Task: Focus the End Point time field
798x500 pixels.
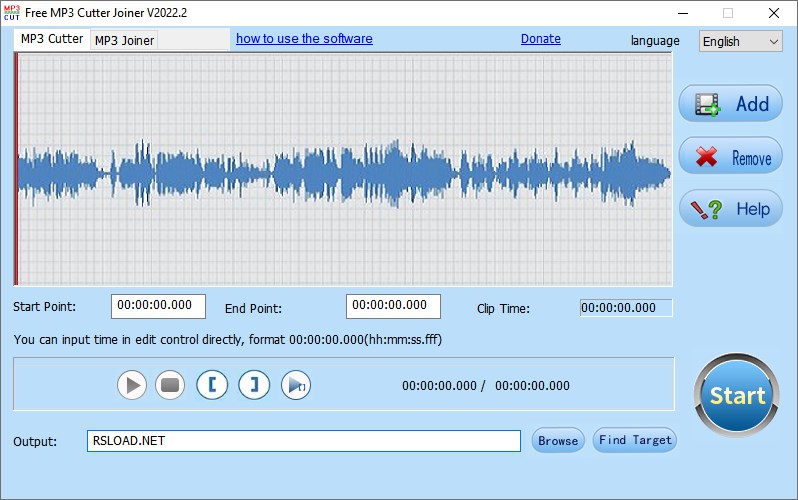Action: pyautogui.click(x=393, y=306)
